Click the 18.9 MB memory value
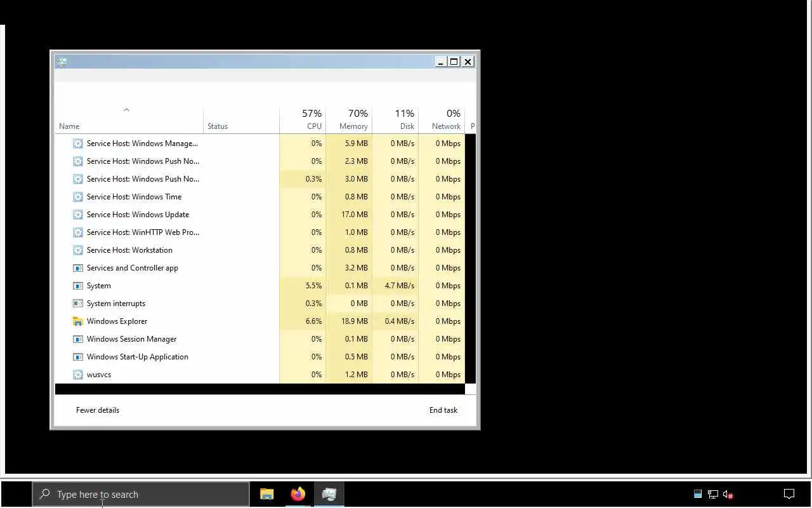This screenshot has width=812, height=508. coord(355,321)
